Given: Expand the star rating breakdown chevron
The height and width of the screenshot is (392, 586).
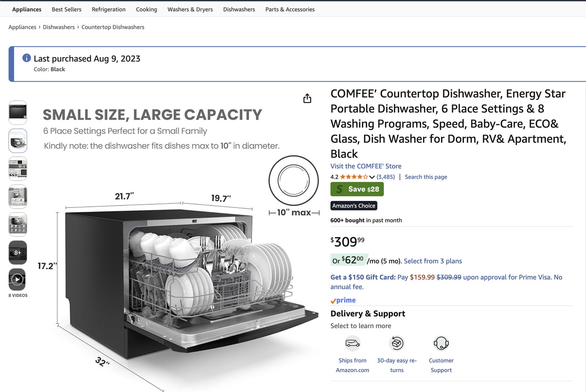Looking at the screenshot, I should [372, 177].
